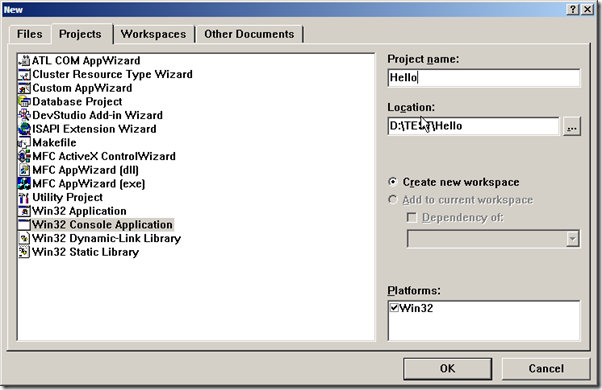Select the Utility Project icon
602x390 pixels.
pyautogui.click(x=24, y=198)
